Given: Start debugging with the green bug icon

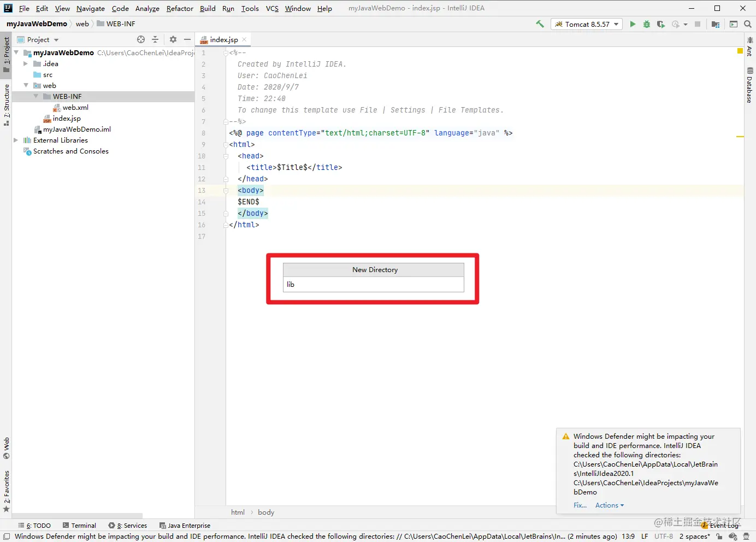Looking at the screenshot, I should click(x=647, y=24).
